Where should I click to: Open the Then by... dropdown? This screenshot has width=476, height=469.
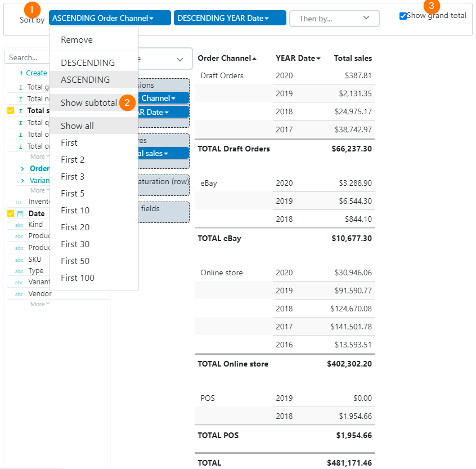point(334,19)
